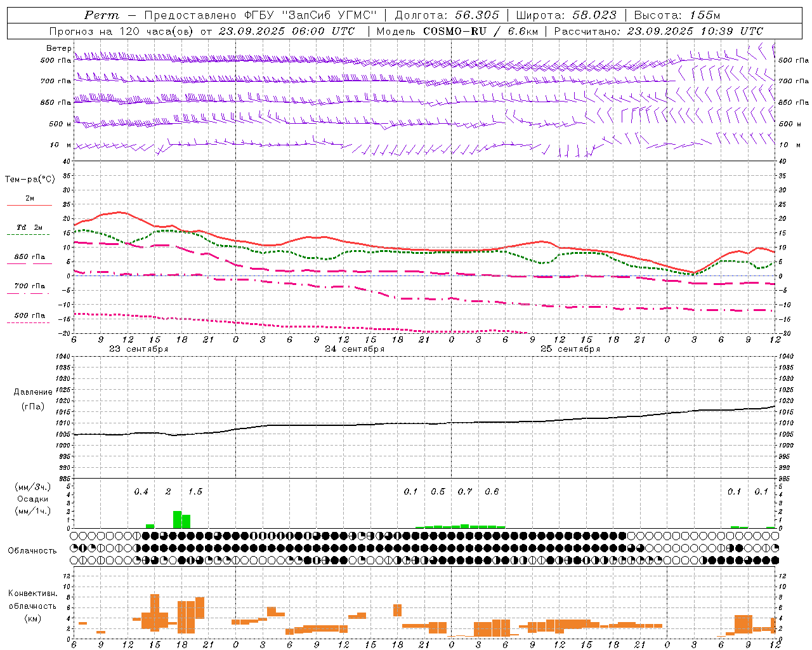Screen dimensions: 812x650
Task: Click the "Ветер" wind panel label
Action: coord(58,48)
